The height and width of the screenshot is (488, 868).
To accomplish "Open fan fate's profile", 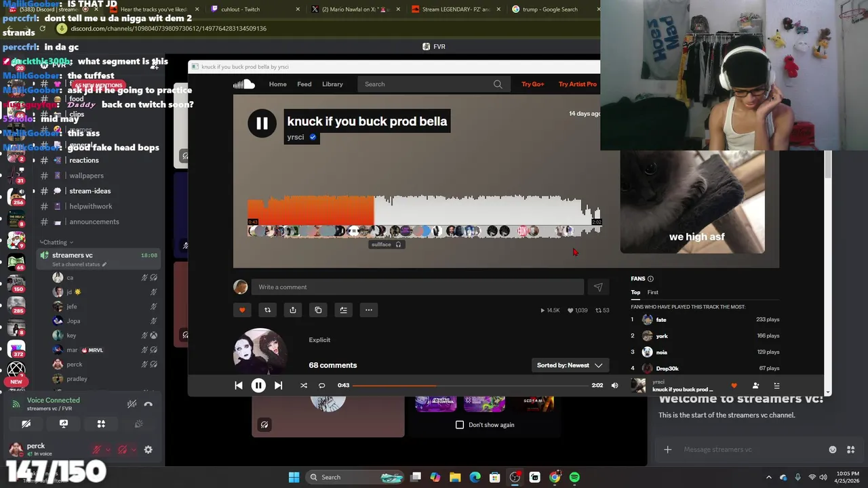I will pos(660,319).
